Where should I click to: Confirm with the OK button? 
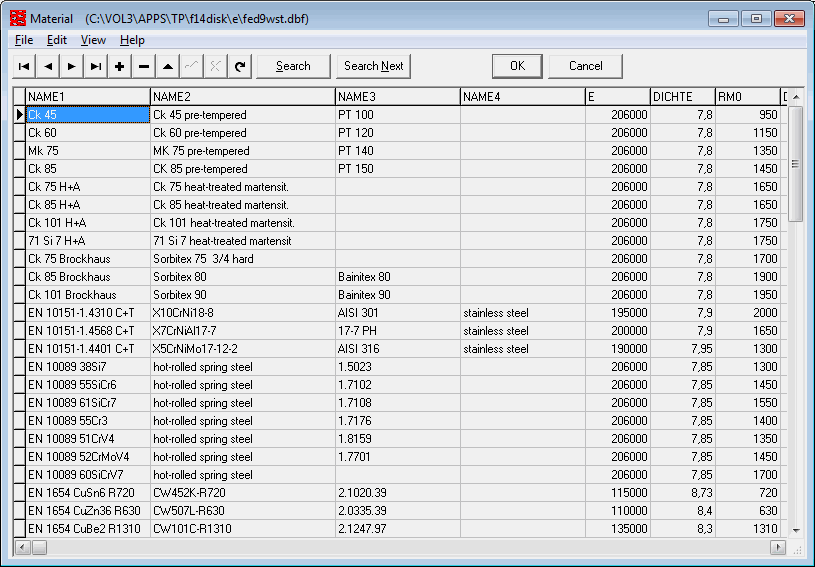coord(517,66)
